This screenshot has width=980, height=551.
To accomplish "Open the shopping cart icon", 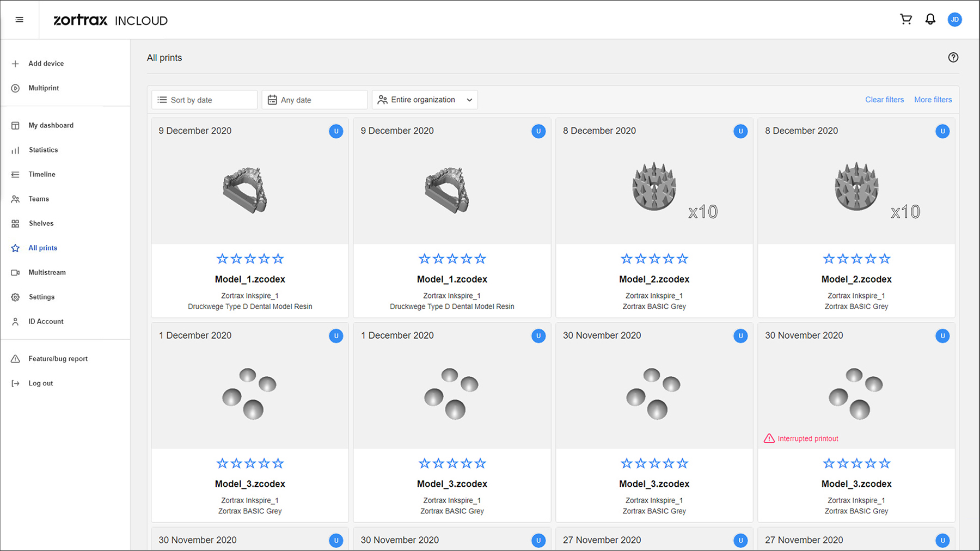I will pos(906,20).
